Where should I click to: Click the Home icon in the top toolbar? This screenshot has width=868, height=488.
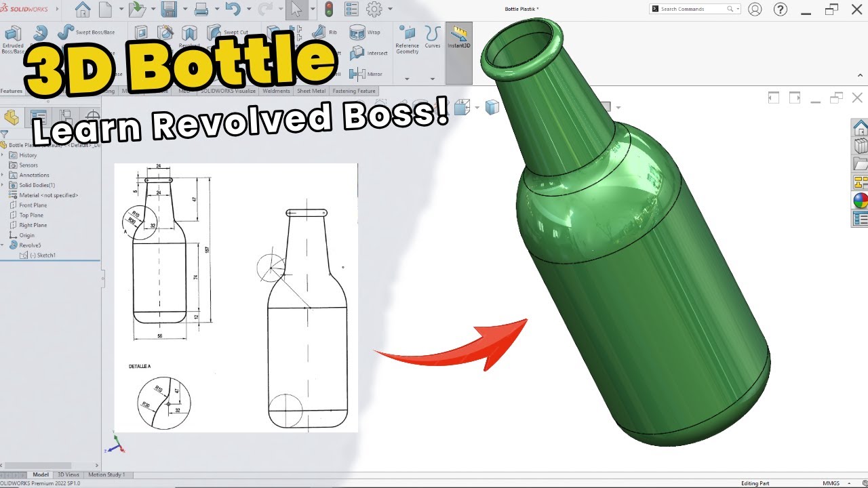(83, 9)
